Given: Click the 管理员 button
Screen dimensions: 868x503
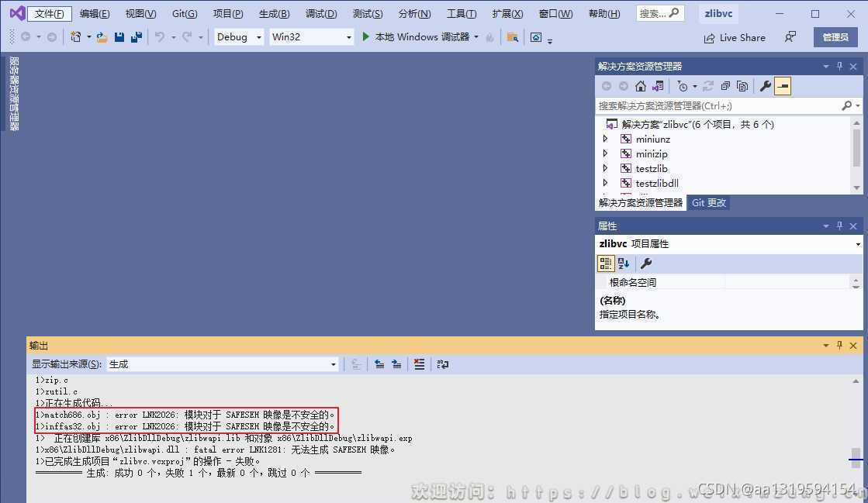Looking at the screenshot, I should [x=835, y=37].
